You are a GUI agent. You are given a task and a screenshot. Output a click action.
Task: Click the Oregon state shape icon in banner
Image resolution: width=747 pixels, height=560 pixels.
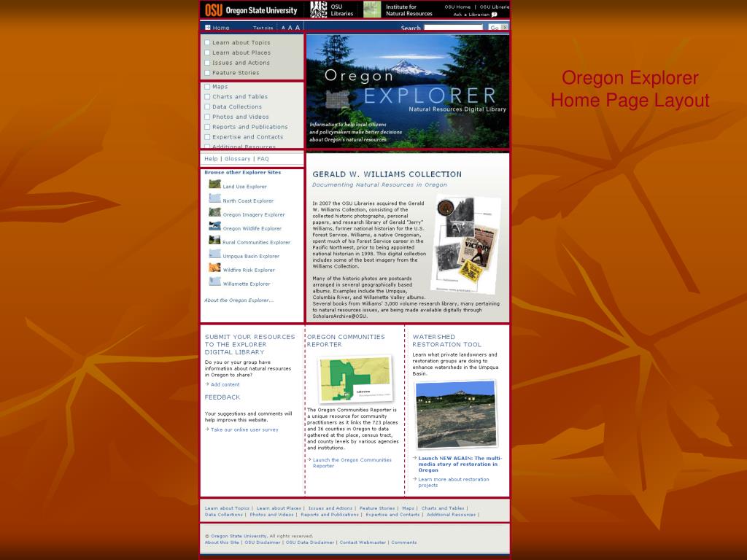point(338,99)
